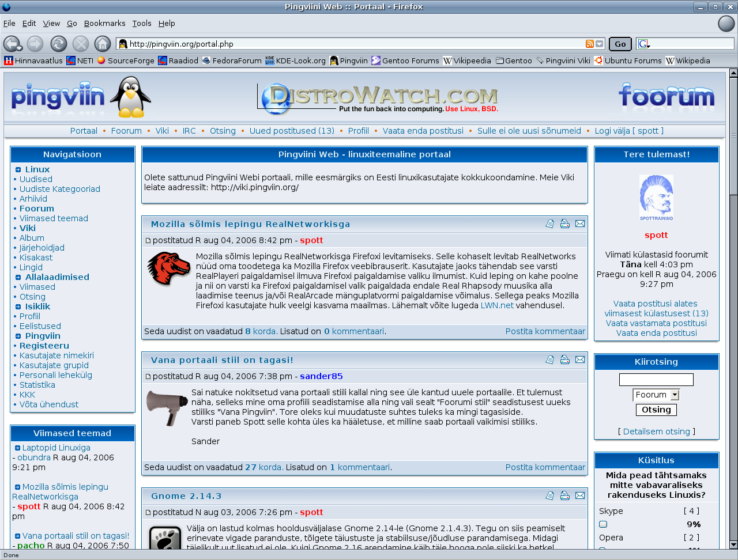Email the Vana portaali stiil post via envelope icon

coord(580,360)
